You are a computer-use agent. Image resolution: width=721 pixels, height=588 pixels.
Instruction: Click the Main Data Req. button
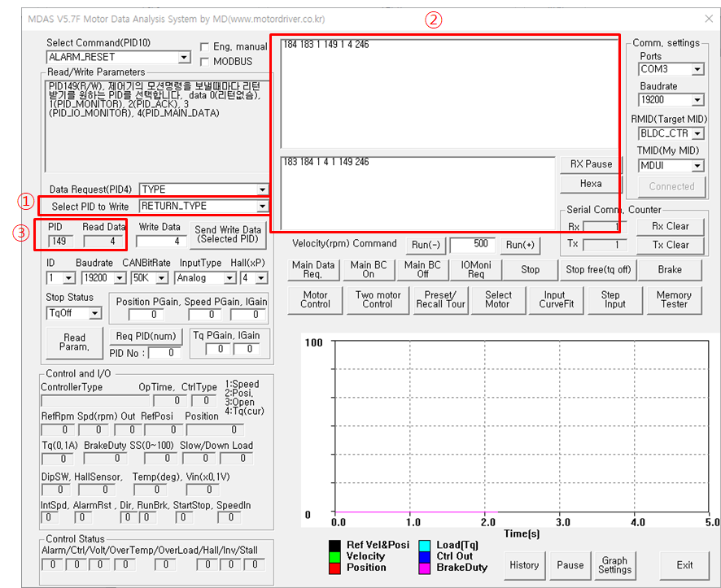pyautogui.click(x=313, y=270)
